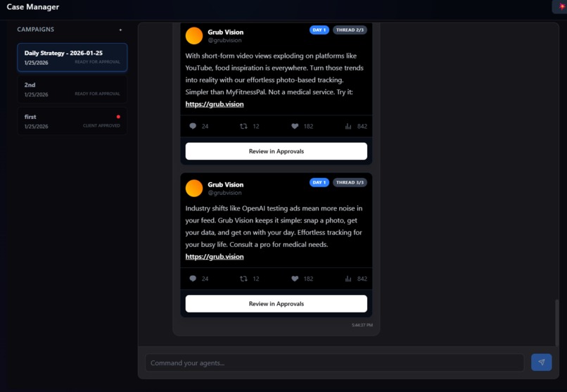
Task: Click the 182 likes count in Thread 3/3
Action: pos(308,279)
